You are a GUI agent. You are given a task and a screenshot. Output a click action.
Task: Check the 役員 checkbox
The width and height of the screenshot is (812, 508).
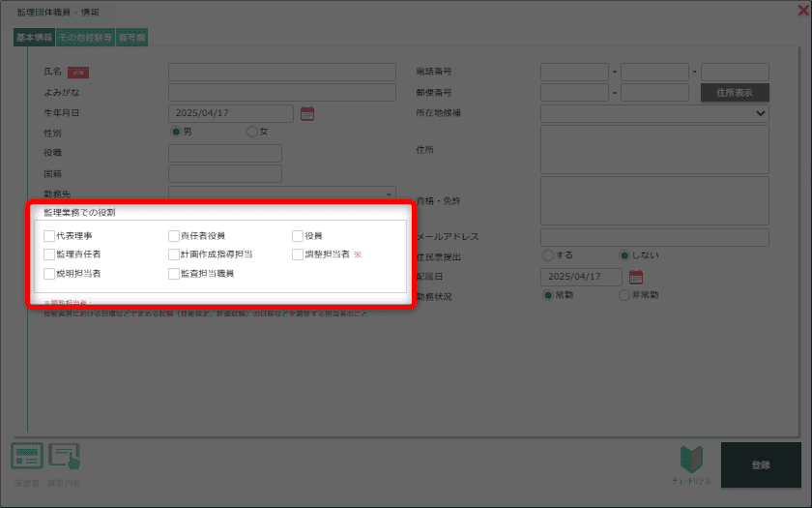[x=298, y=236]
